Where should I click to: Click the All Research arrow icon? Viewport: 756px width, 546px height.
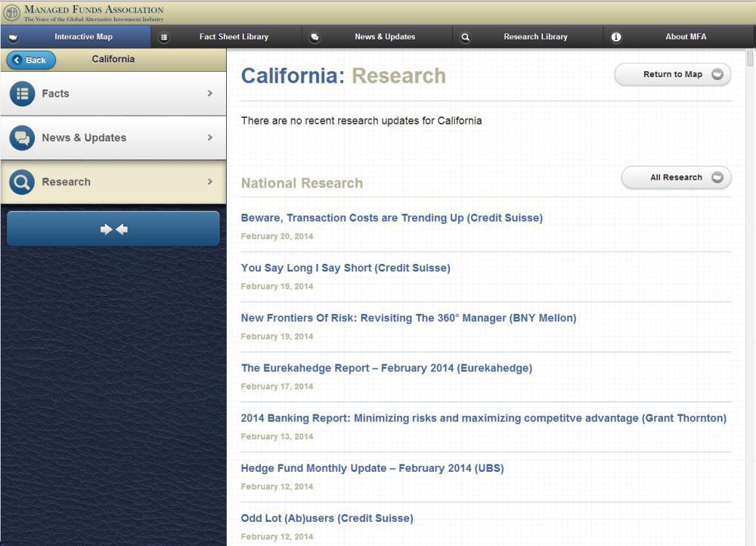click(x=717, y=178)
